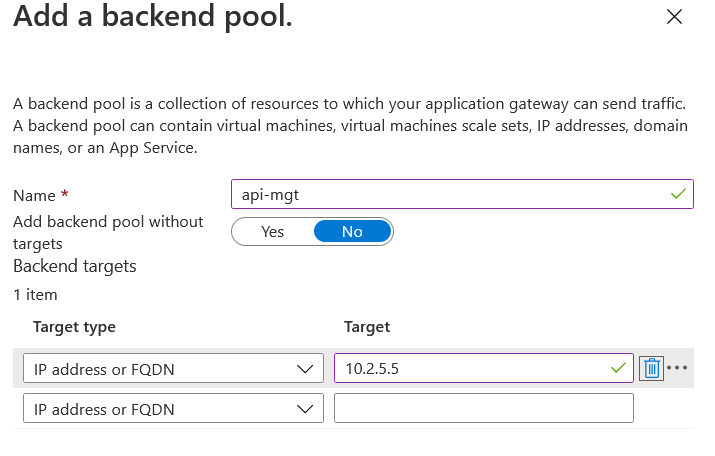Click the chevron arrow on the empty row's Target type
The width and height of the screenshot is (715, 456).
pos(306,409)
